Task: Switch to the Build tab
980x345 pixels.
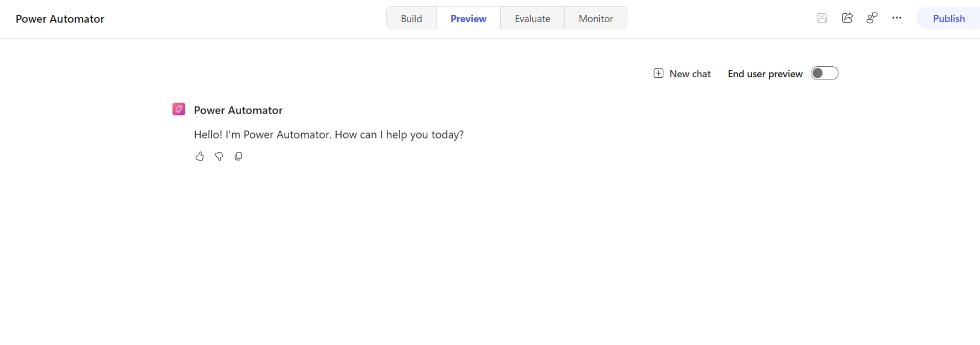Action: pos(411,18)
